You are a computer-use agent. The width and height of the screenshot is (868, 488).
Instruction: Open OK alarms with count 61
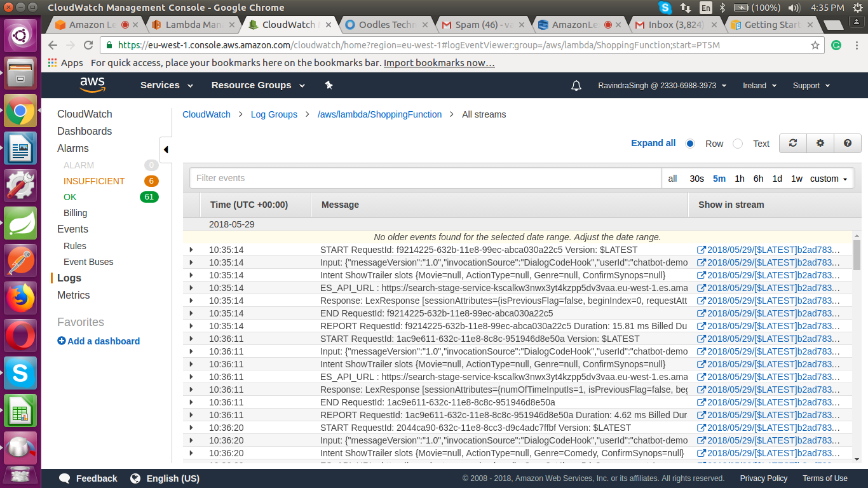coord(111,197)
